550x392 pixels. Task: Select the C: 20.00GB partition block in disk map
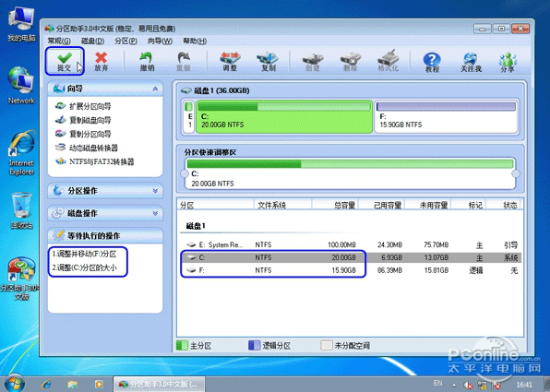pyautogui.click(x=284, y=117)
